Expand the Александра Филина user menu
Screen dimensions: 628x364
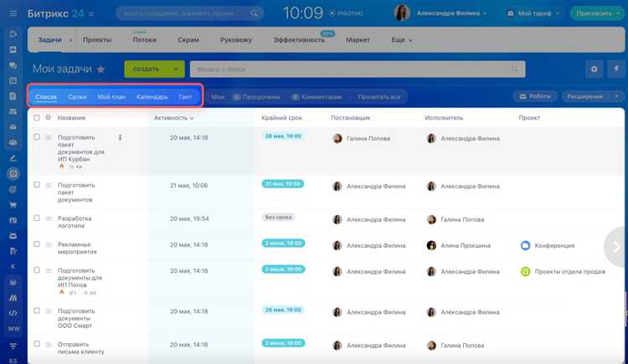485,13
